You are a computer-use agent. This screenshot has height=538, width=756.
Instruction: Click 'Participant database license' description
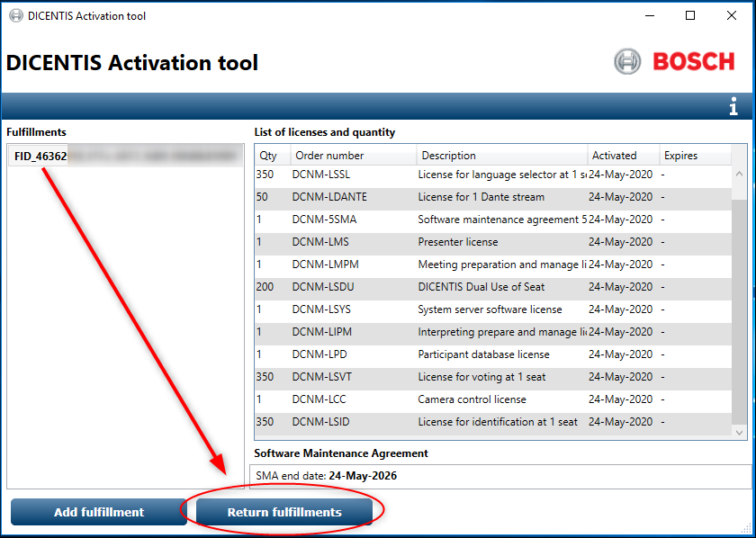tap(483, 354)
